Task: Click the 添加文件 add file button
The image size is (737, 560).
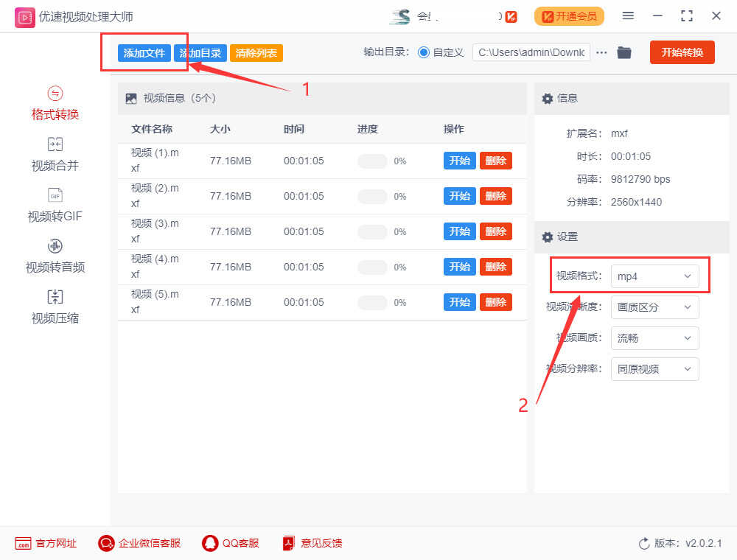Action: click(x=144, y=53)
